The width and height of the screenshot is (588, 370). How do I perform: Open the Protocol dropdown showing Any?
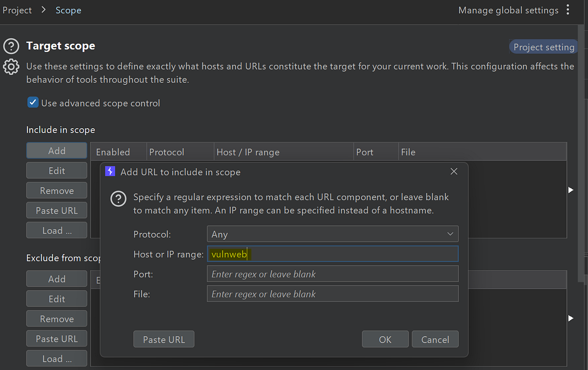click(x=333, y=234)
